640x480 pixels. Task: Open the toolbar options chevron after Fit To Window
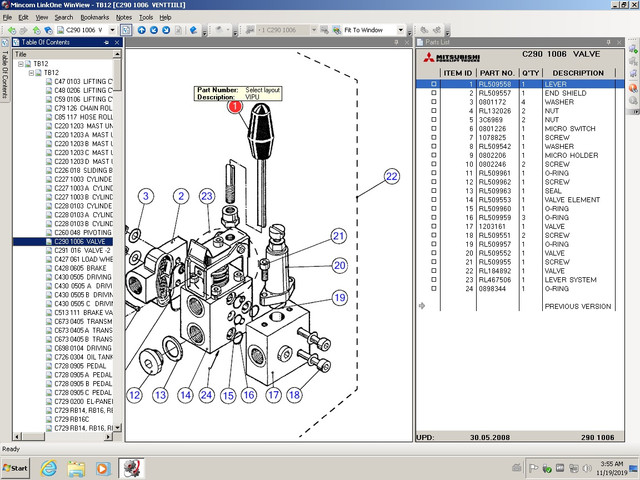pos(410,32)
